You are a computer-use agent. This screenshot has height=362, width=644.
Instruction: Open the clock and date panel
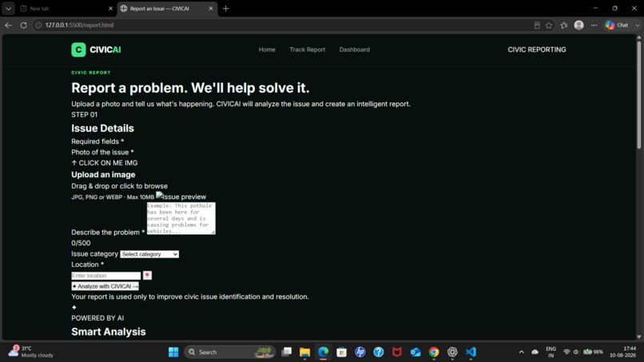pos(623,352)
